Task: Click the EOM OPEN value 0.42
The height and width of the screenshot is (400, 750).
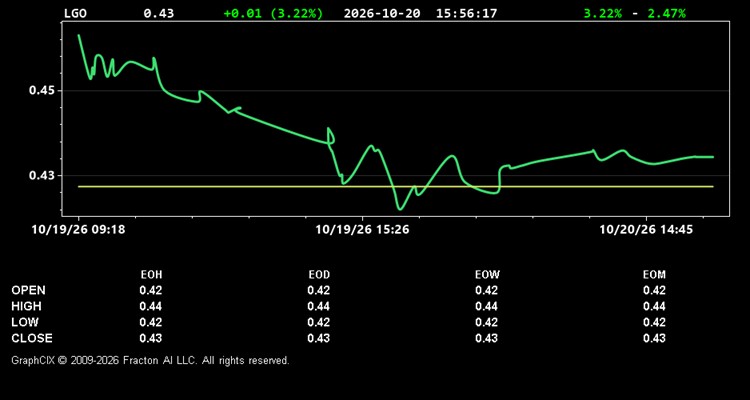Action: click(x=654, y=290)
